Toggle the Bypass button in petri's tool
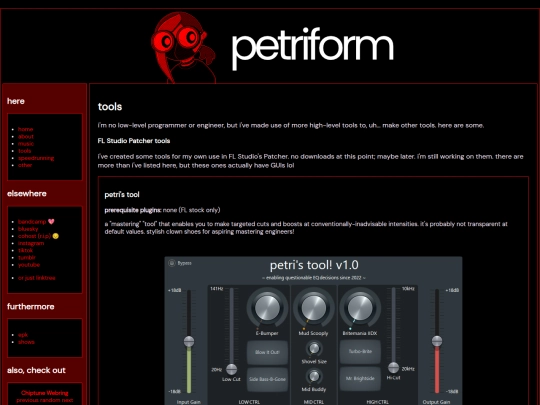The width and height of the screenshot is (540, 405). pyautogui.click(x=172, y=263)
